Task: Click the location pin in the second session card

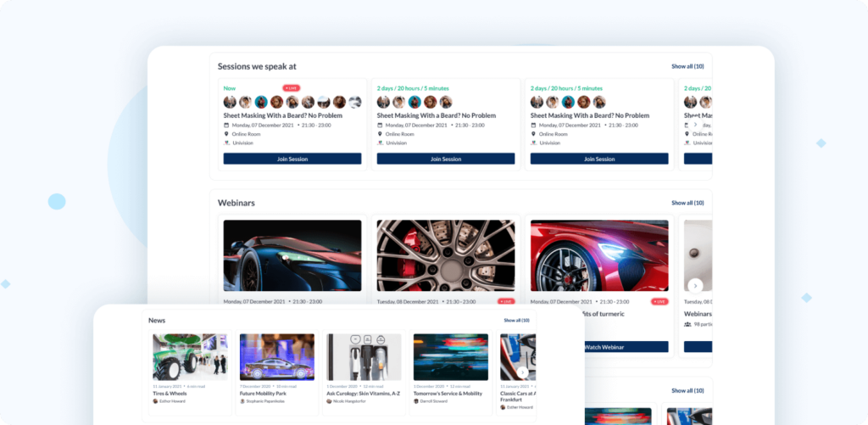Action: pos(380,134)
